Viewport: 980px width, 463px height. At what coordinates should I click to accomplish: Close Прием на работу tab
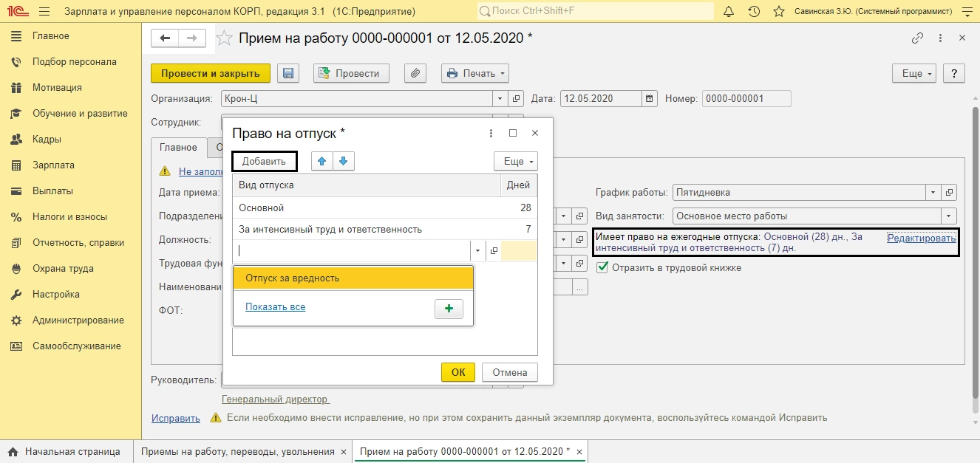(579, 451)
